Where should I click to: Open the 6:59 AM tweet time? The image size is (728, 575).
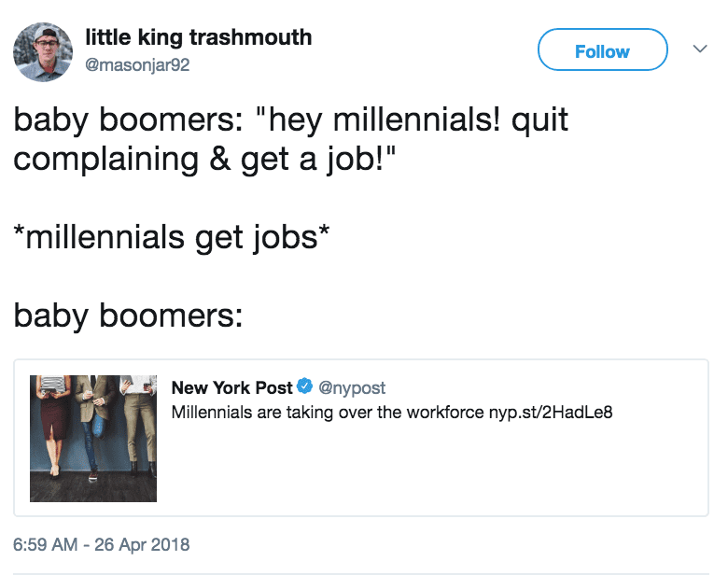tap(45, 544)
